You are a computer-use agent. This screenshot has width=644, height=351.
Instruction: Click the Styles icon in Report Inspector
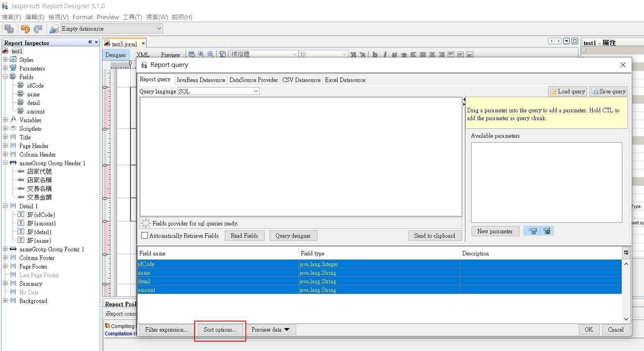click(x=13, y=59)
